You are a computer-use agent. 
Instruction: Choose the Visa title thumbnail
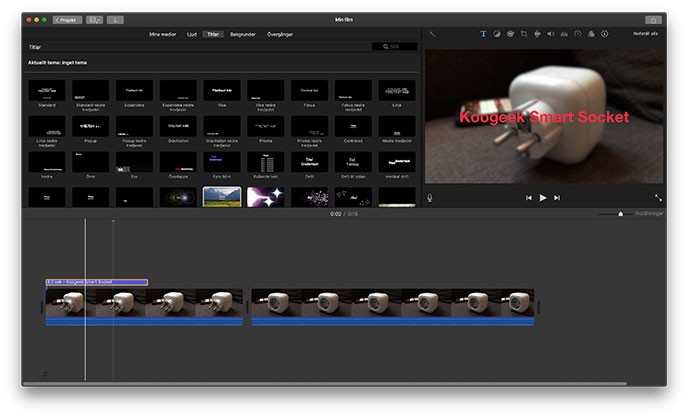coord(222,90)
